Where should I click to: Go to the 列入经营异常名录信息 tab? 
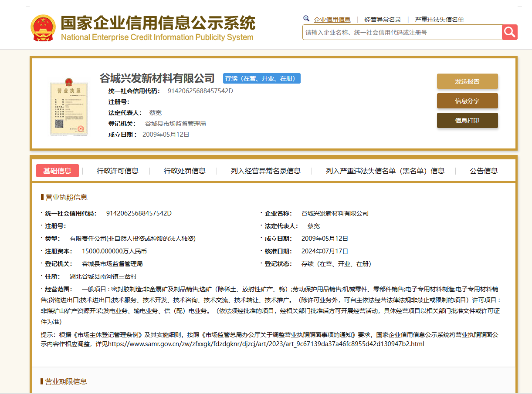(x=266, y=171)
